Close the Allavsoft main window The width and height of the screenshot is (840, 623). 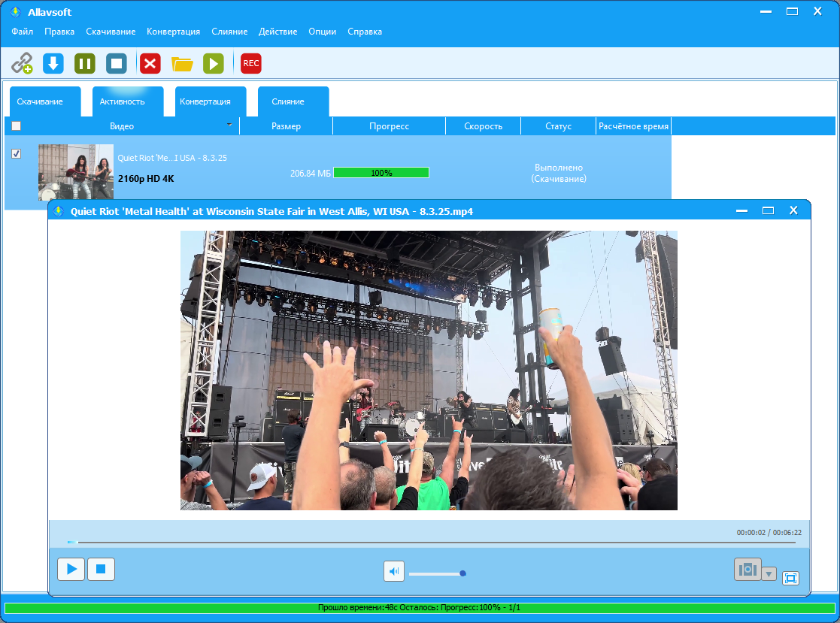point(817,11)
